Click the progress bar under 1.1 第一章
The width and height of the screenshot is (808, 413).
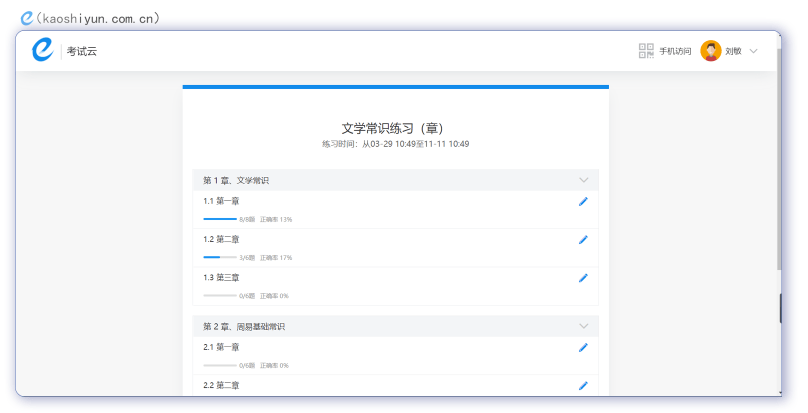point(220,218)
